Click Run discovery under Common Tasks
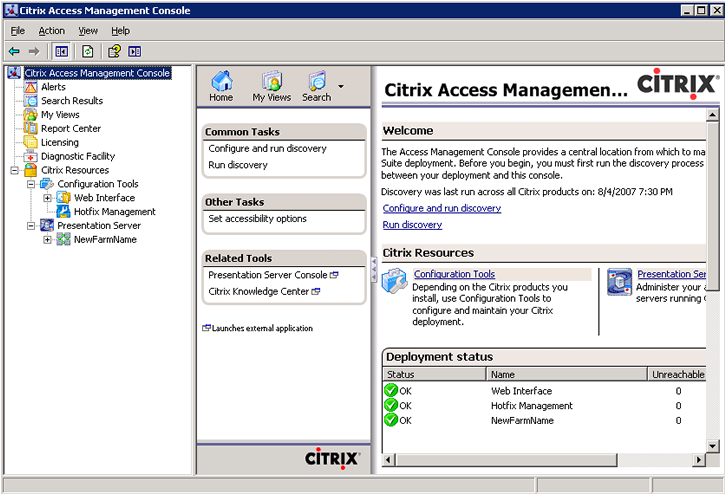Image resolution: width=725 pixels, height=494 pixels. [238, 165]
